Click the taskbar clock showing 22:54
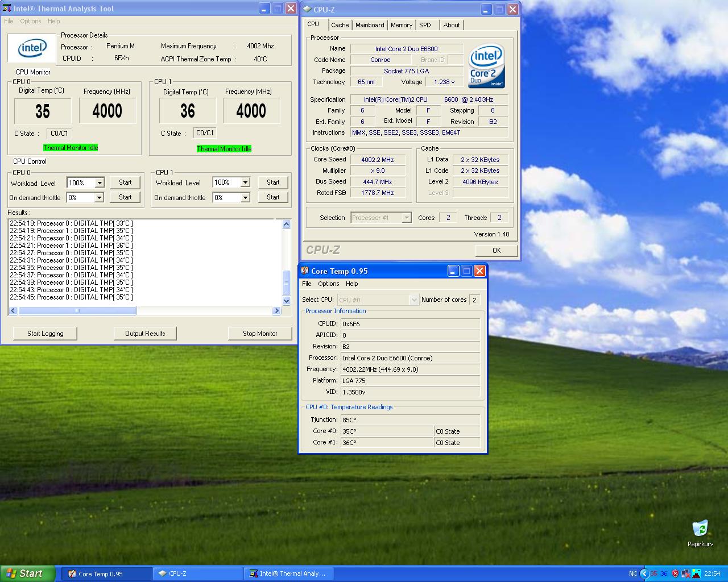Viewport: 728px width, 582px height. (712, 573)
